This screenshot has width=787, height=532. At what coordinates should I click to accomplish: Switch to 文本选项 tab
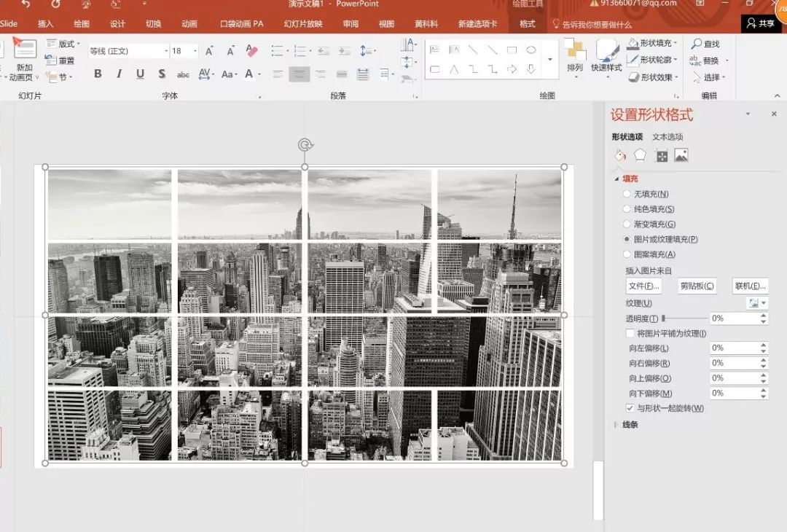coord(667,137)
